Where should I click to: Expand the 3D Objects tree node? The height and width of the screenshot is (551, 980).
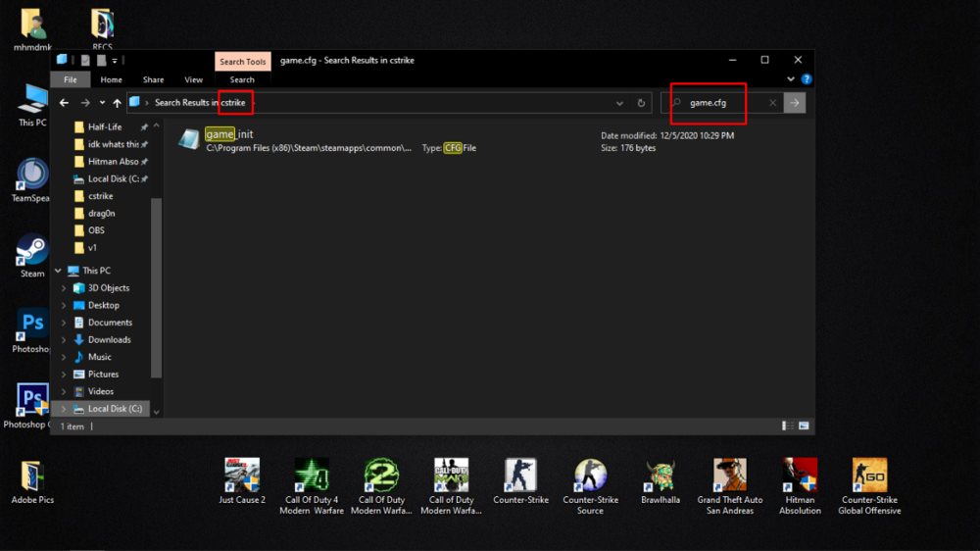coord(65,288)
